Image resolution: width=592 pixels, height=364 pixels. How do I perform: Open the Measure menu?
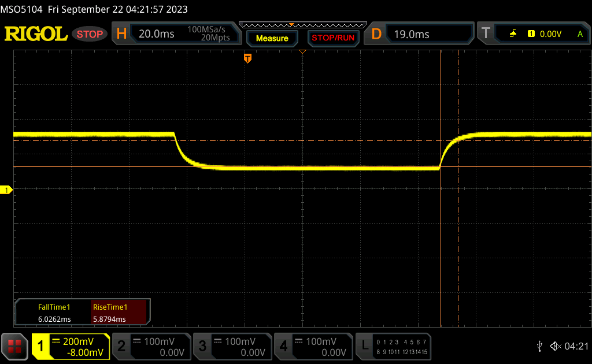tap(272, 38)
